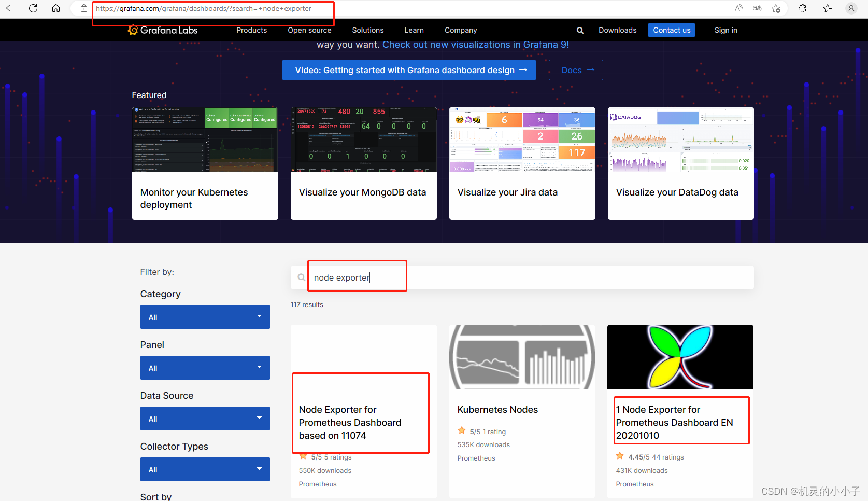Click the Grafana Labs logo
868x501 pixels.
click(163, 30)
